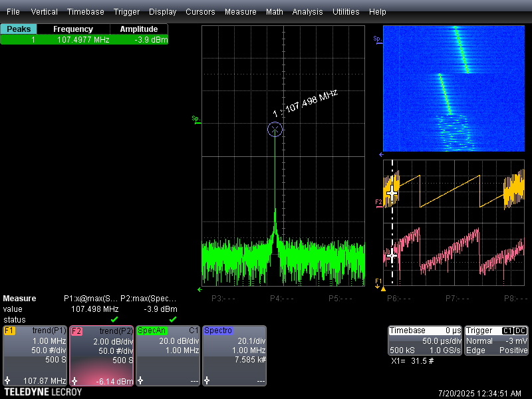Open the Trigger descriptor box
The height and width of the screenshot is (399, 532).
496,340
